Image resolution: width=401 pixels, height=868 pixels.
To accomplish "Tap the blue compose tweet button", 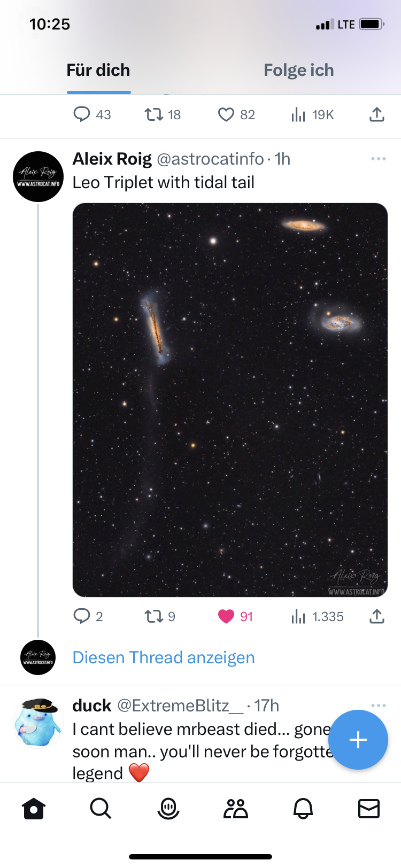I will [x=358, y=740].
